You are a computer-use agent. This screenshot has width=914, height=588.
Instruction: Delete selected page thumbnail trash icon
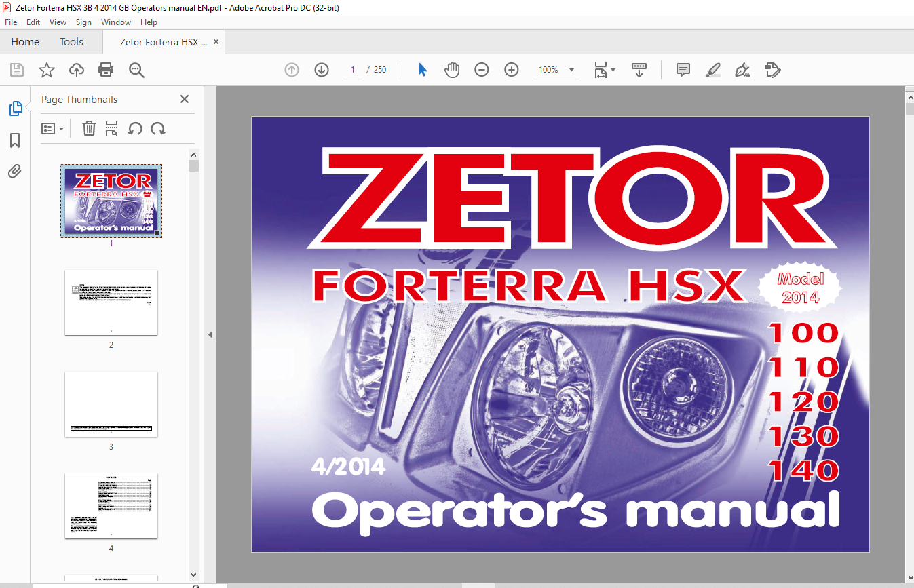point(89,128)
